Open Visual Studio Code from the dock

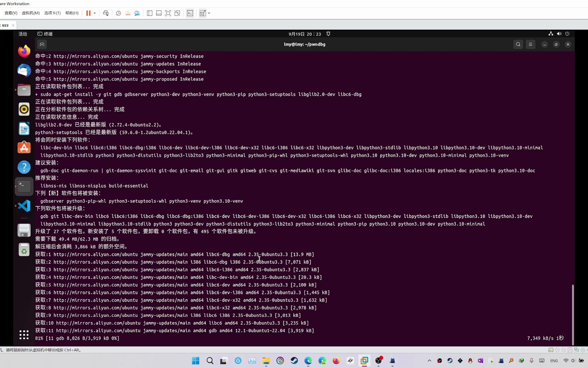[24, 206]
